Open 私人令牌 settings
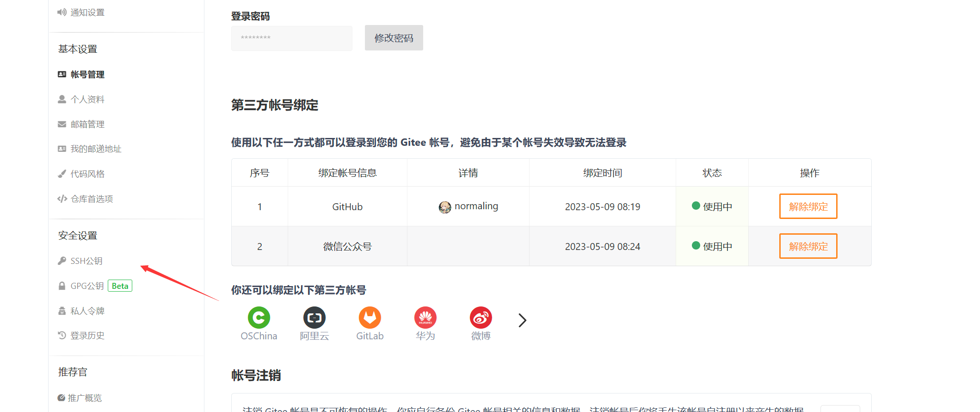The image size is (980, 412). point(87,311)
